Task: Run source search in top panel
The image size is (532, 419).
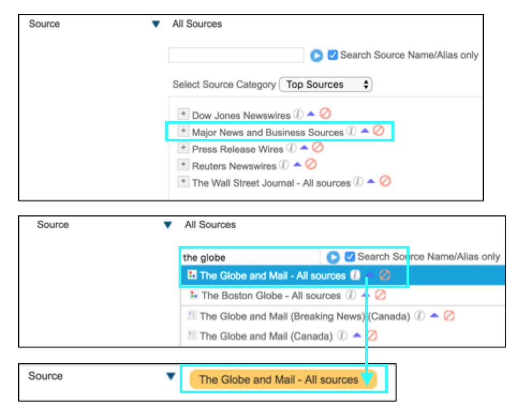Action: (x=316, y=55)
